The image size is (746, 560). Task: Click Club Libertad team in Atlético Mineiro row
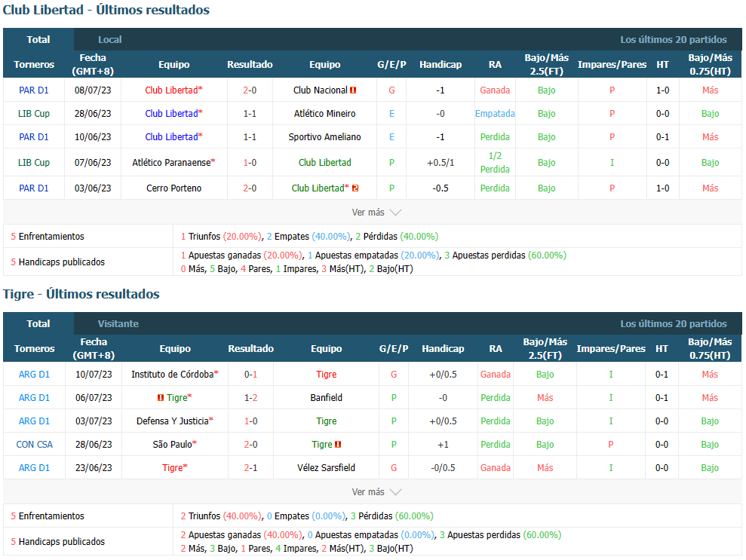171,114
